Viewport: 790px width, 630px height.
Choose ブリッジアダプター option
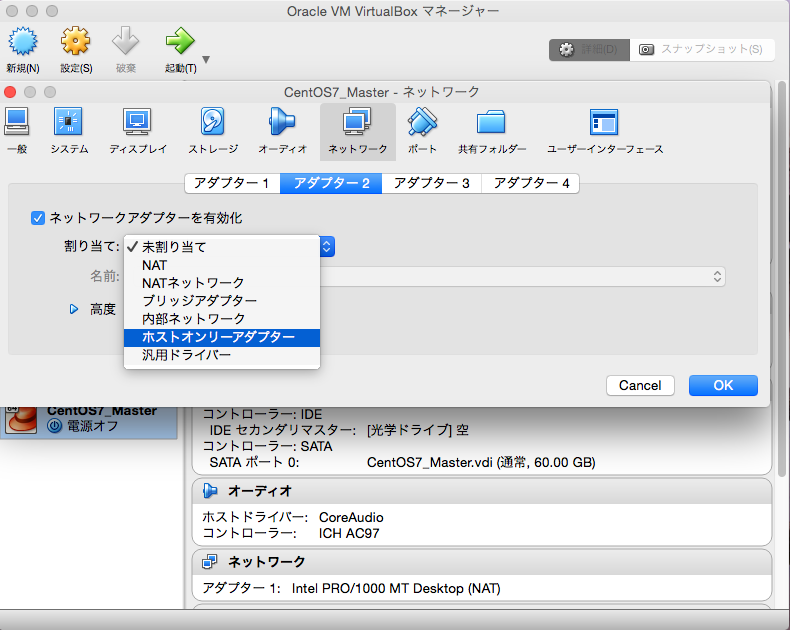pos(222,301)
